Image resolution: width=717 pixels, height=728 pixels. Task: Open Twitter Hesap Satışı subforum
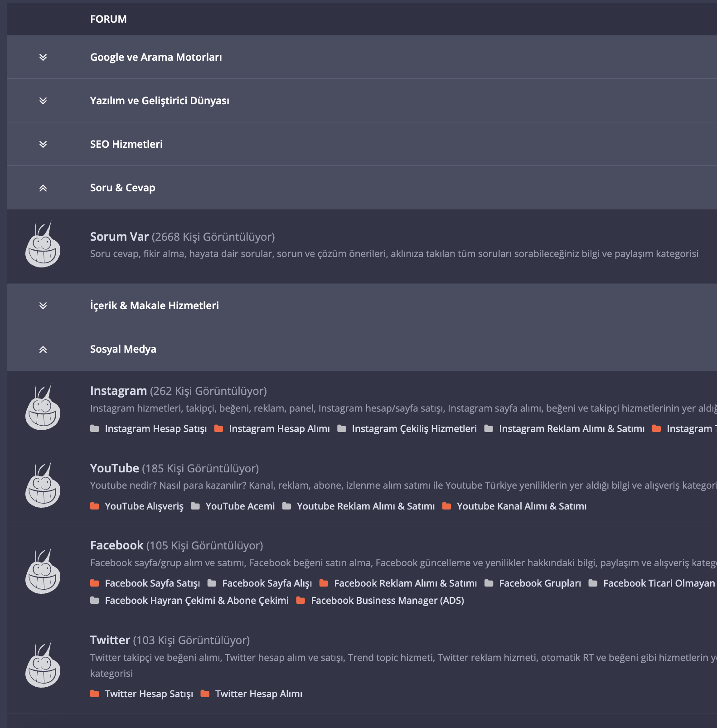(x=149, y=694)
